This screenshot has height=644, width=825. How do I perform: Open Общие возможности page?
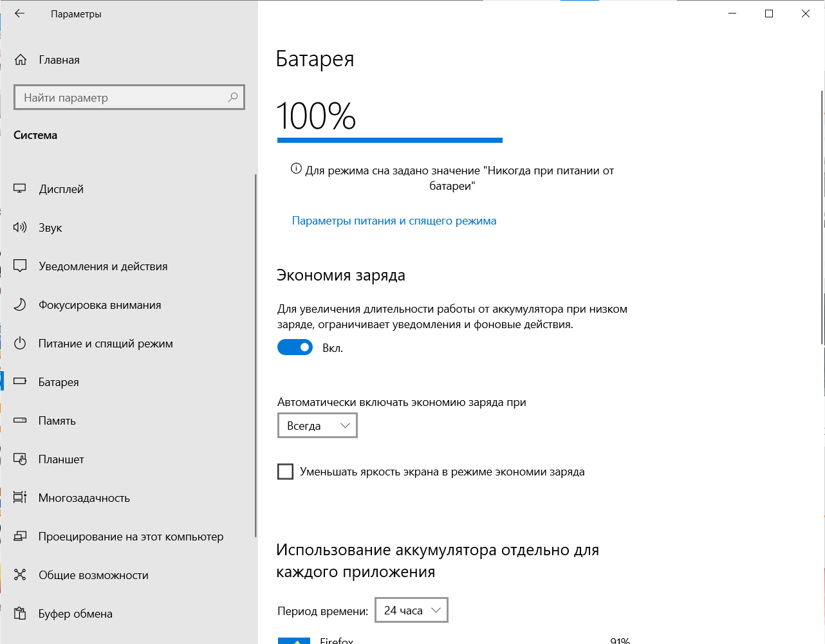[x=127, y=575]
